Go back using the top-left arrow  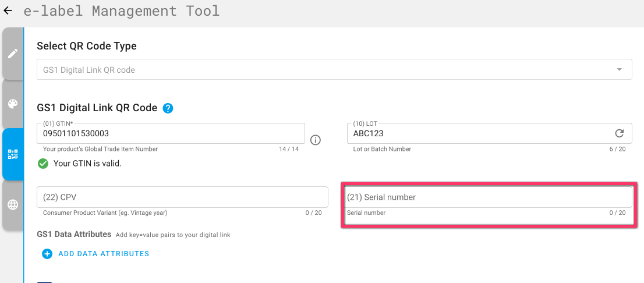pyautogui.click(x=8, y=10)
